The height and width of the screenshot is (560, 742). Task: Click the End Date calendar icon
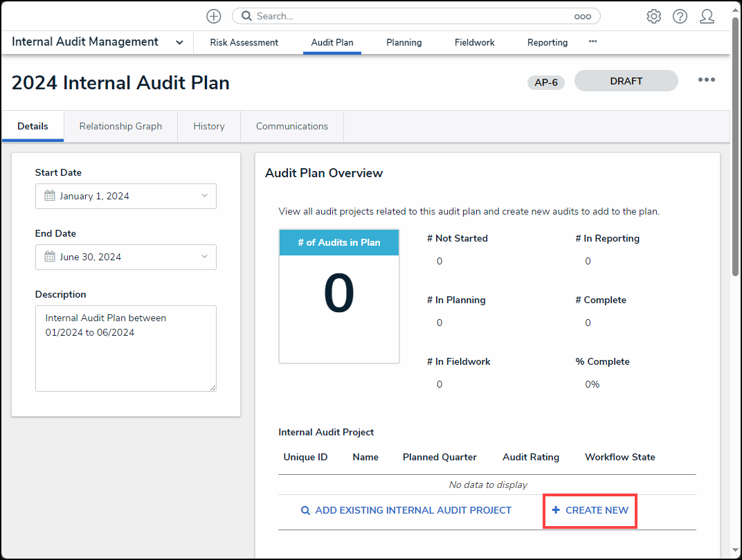tap(50, 257)
